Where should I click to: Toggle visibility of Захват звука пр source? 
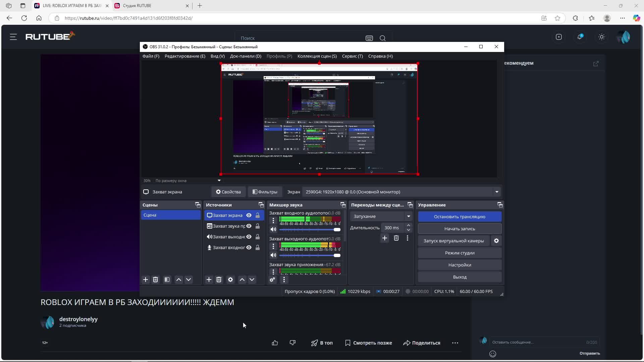(x=249, y=226)
